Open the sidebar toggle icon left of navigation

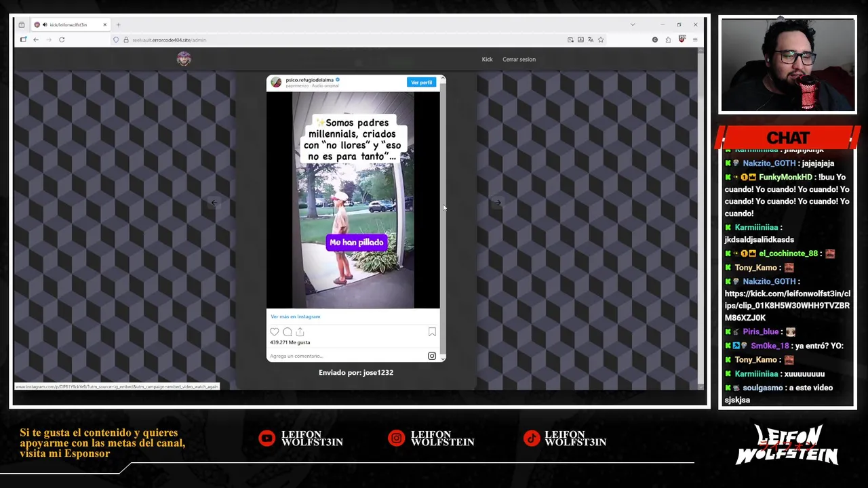pyautogui.click(x=23, y=40)
